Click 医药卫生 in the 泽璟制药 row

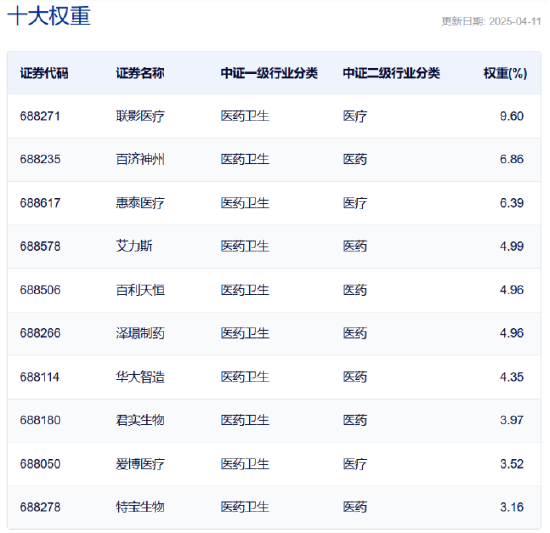pos(245,333)
